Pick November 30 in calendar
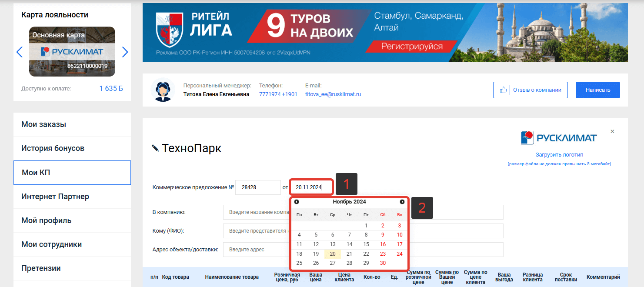Viewport: 644px width, 287px height. pyautogui.click(x=383, y=263)
